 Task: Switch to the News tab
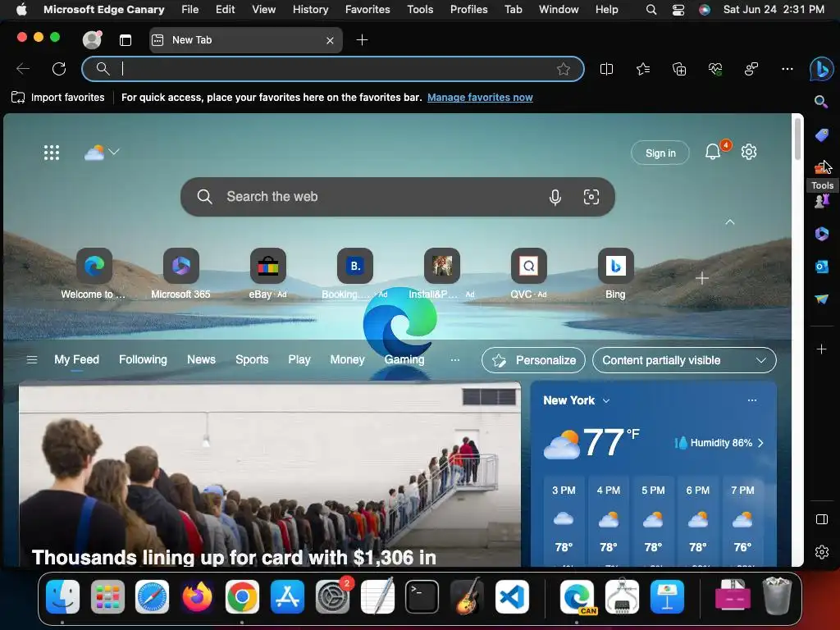(202, 360)
